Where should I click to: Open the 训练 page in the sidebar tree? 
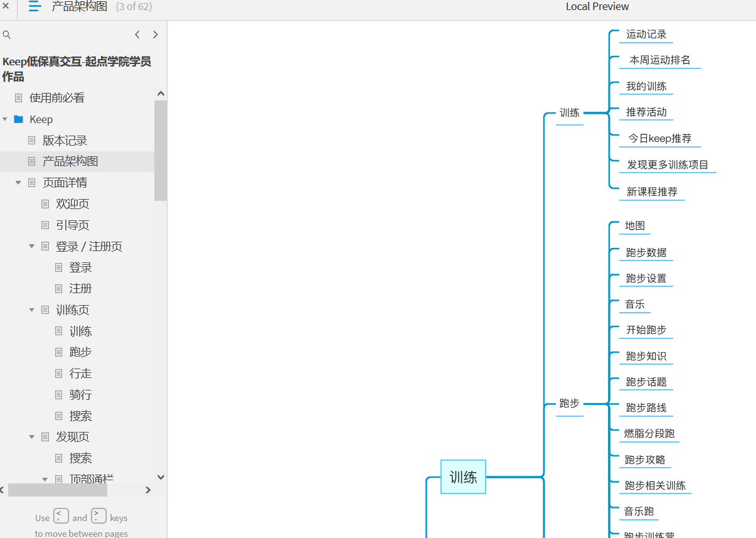pyautogui.click(x=80, y=331)
